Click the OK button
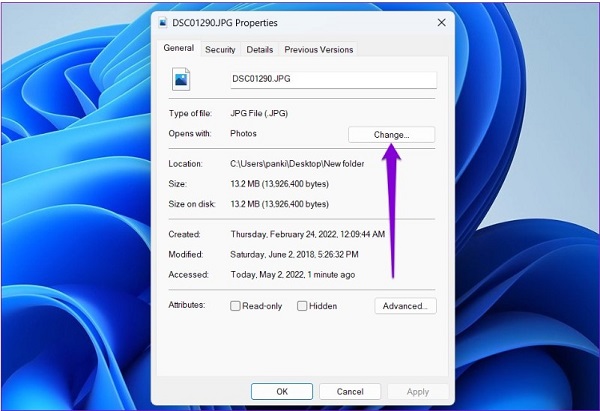600x411 pixels. pos(282,391)
